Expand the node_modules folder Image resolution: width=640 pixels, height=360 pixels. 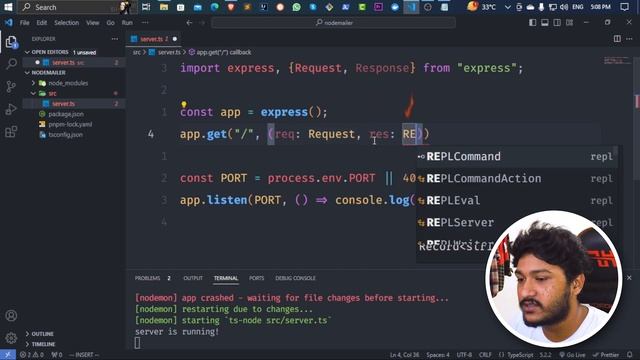[x=75, y=83]
